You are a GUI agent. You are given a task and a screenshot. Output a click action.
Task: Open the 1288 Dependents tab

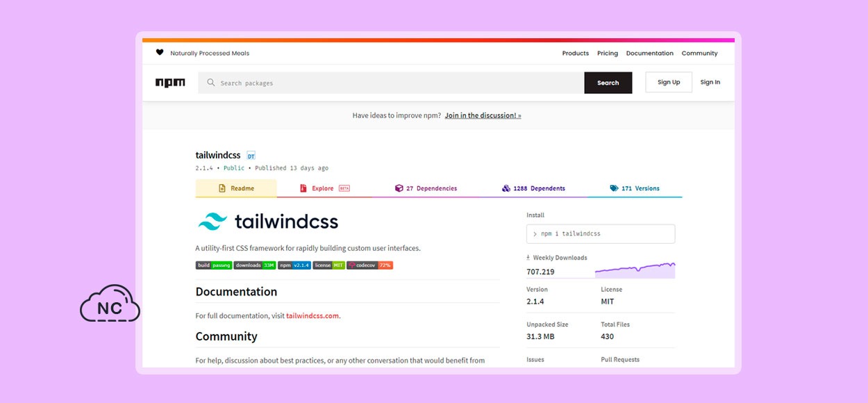pos(533,188)
